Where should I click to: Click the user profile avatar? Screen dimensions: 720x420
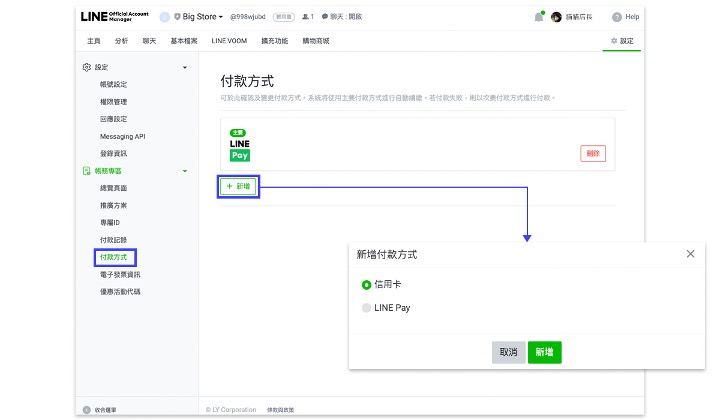[x=556, y=17]
